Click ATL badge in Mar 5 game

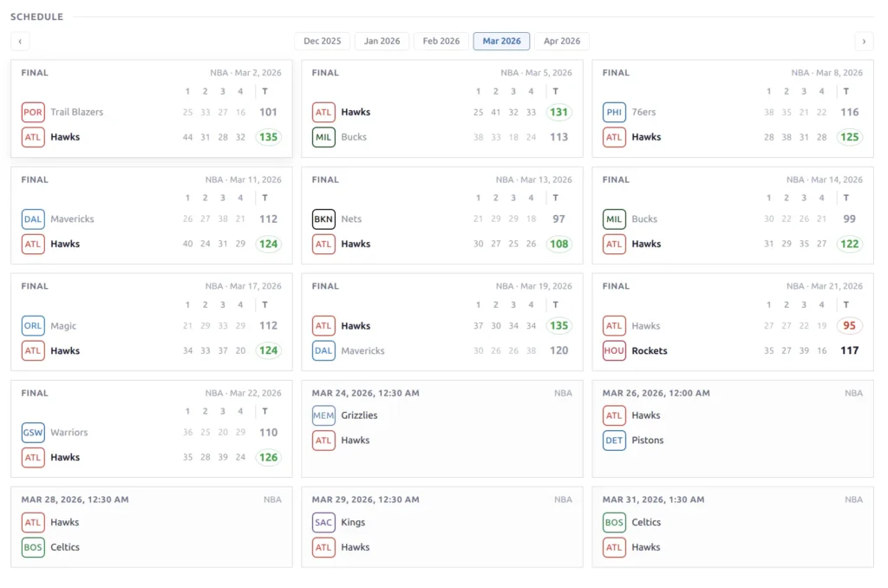[x=323, y=112]
